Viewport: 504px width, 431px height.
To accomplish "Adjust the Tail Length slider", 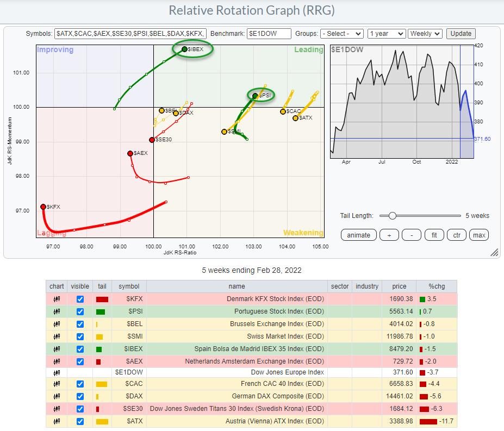I will tap(392, 216).
